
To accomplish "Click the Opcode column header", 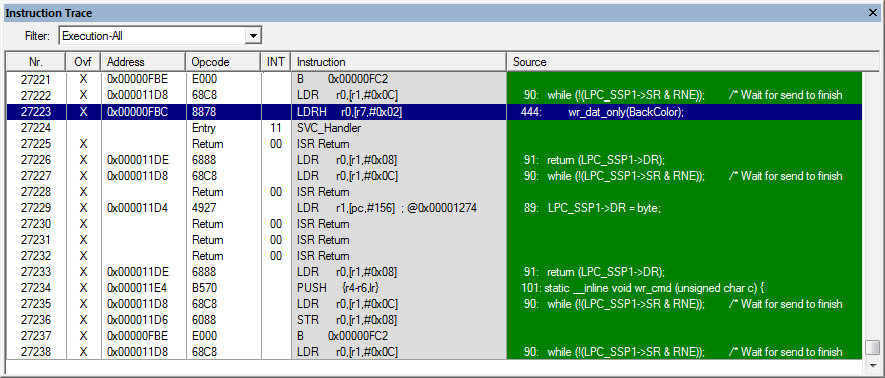I will (223, 62).
